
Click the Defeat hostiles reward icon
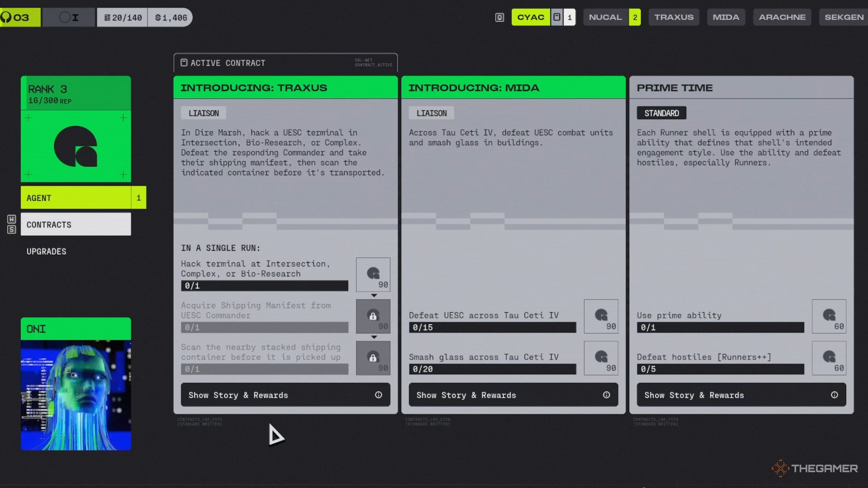click(x=829, y=358)
